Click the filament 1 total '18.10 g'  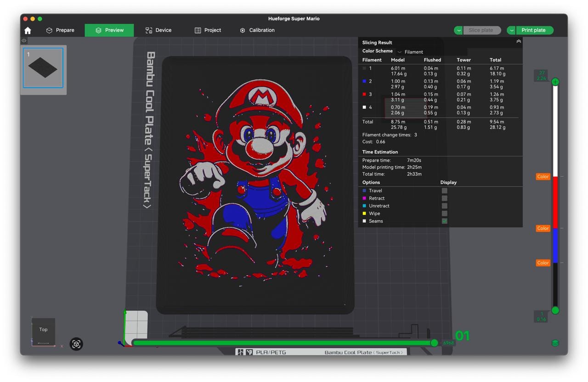coord(498,73)
